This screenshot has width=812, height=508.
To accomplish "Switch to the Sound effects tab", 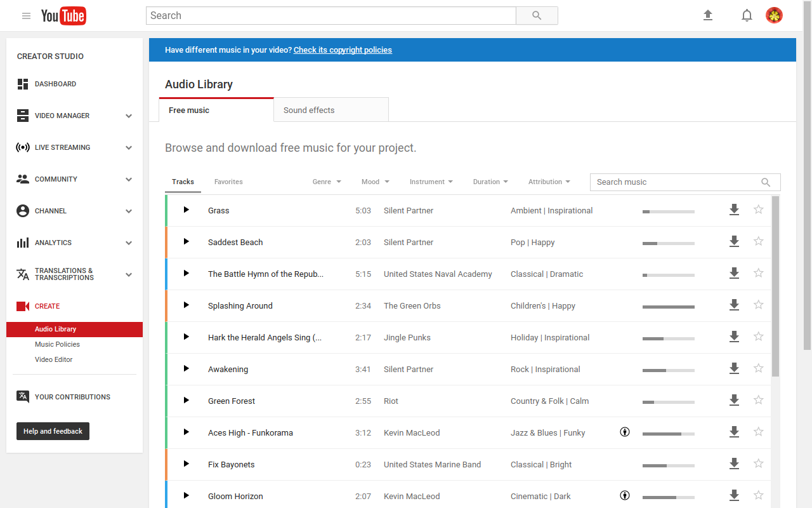I will (x=331, y=110).
